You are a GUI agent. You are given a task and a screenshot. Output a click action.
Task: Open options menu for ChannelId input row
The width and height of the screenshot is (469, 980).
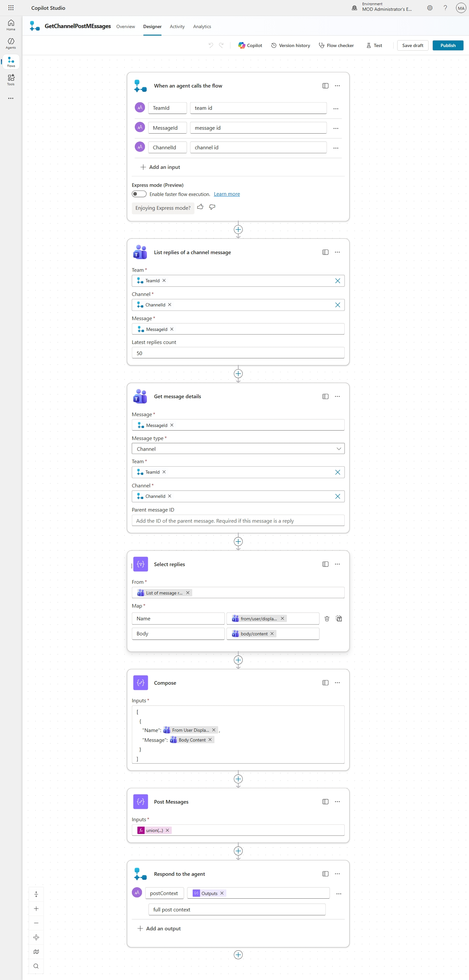(x=336, y=148)
